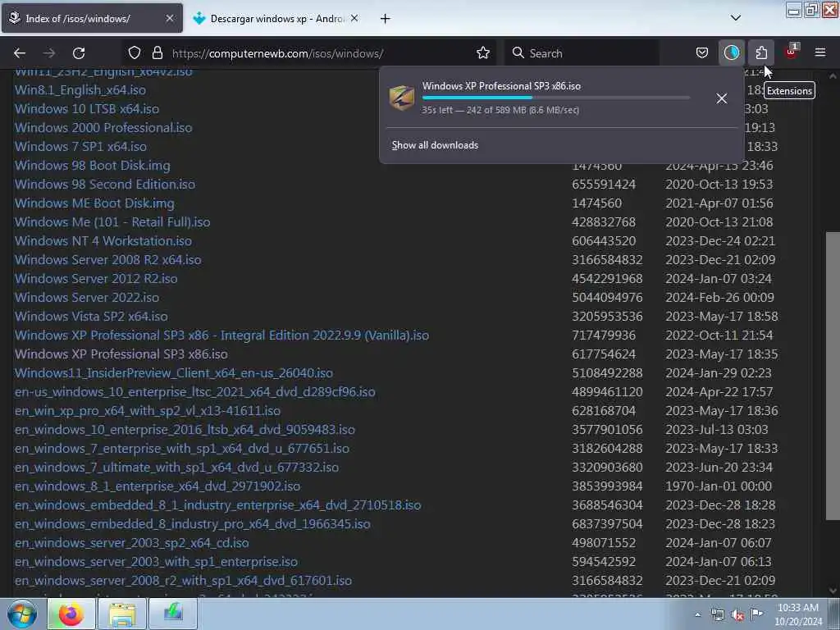Viewport: 840px width, 630px height.
Task: Reload the current page
Action: click(79, 53)
